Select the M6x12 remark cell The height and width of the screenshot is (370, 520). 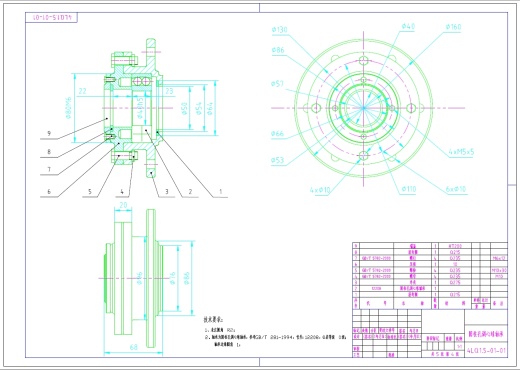(x=499, y=258)
